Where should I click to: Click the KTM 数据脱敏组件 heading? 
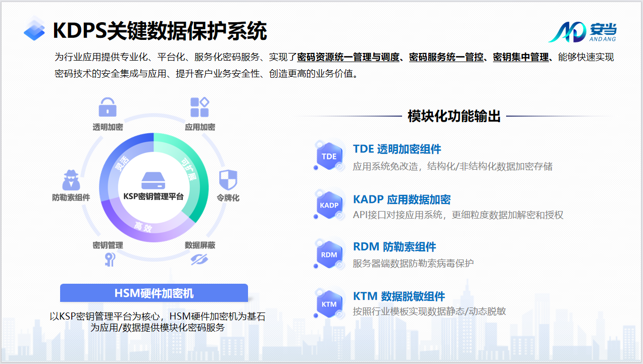tap(399, 296)
